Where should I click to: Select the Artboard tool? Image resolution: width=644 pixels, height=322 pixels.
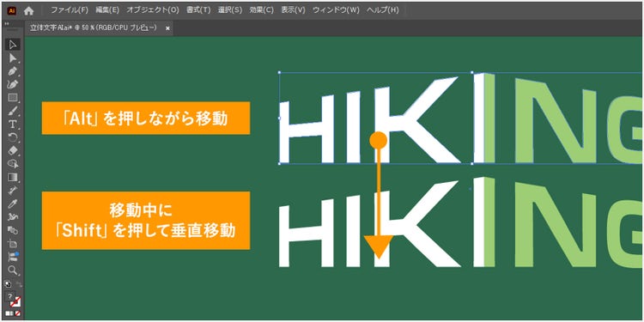13,243
